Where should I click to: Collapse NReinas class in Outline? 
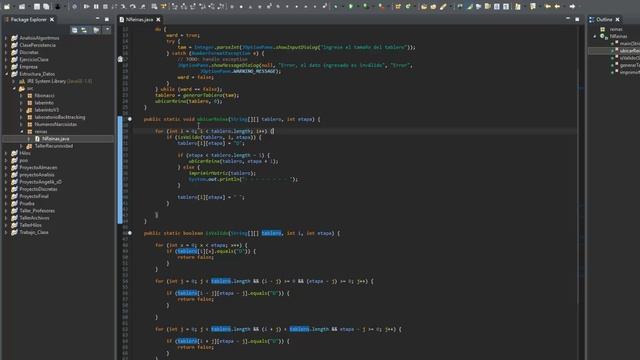coord(595,36)
